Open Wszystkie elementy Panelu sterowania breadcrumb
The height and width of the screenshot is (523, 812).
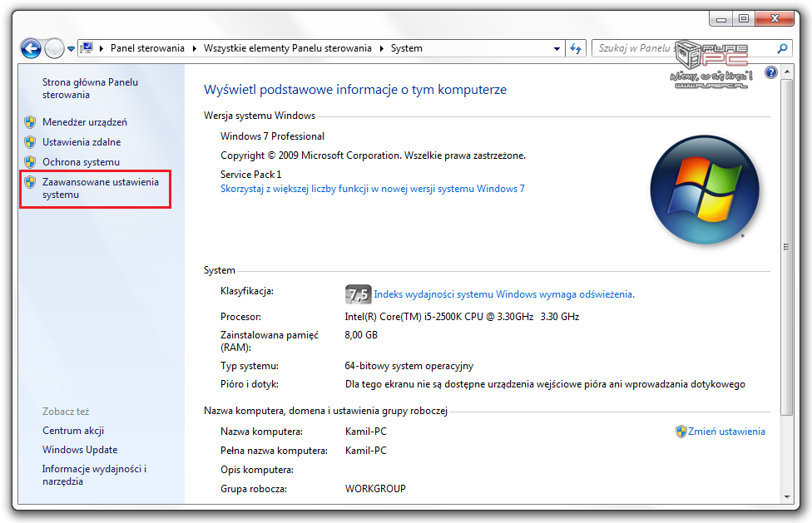pyautogui.click(x=287, y=48)
